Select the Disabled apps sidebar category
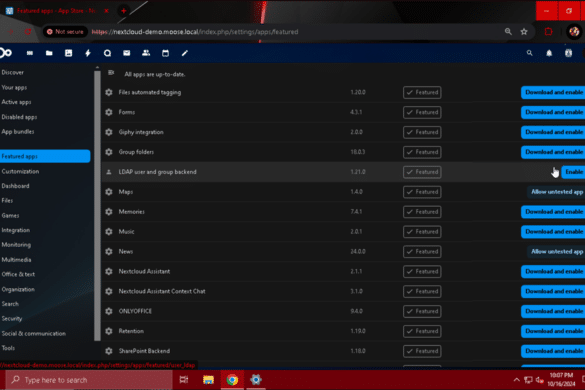This screenshot has width=585, height=390. click(19, 117)
